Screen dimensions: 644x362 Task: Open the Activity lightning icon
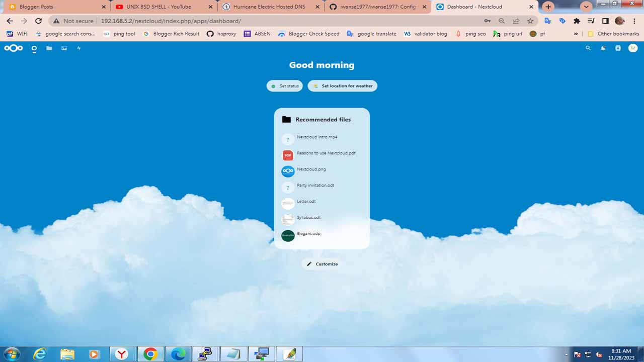(x=78, y=48)
